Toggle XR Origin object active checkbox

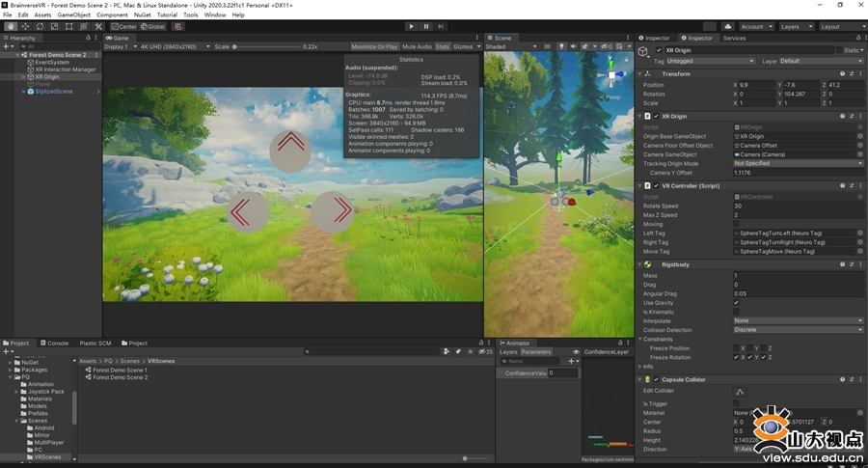point(659,50)
